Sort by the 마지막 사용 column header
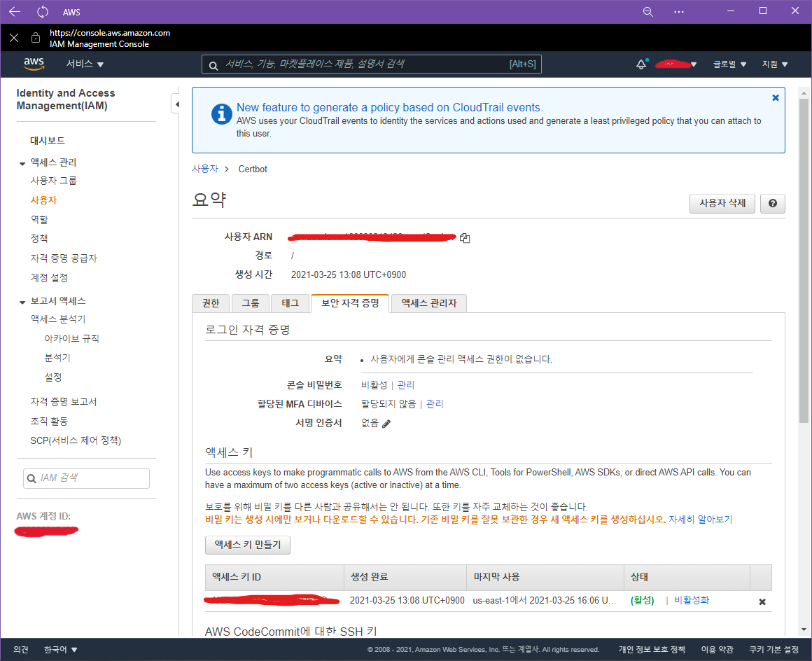This screenshot has height=661, width=812. click(x=545, y=577)
